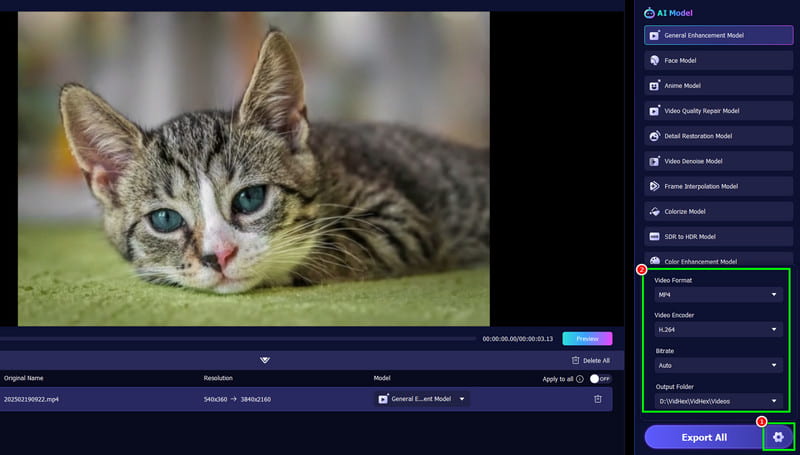
Task: Pick the Video Quality Repair Model
Action: pyautogui.click(x=718, y=111)
